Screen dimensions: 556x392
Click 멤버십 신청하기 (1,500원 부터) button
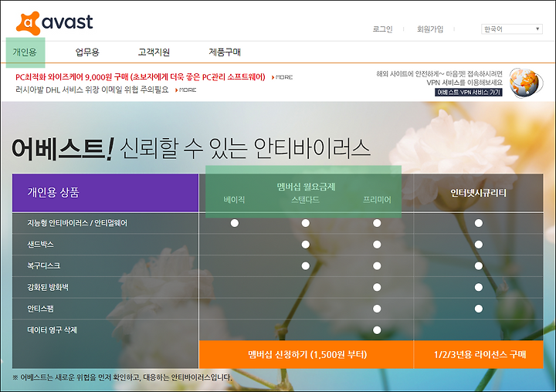click(x=307, y=354)
